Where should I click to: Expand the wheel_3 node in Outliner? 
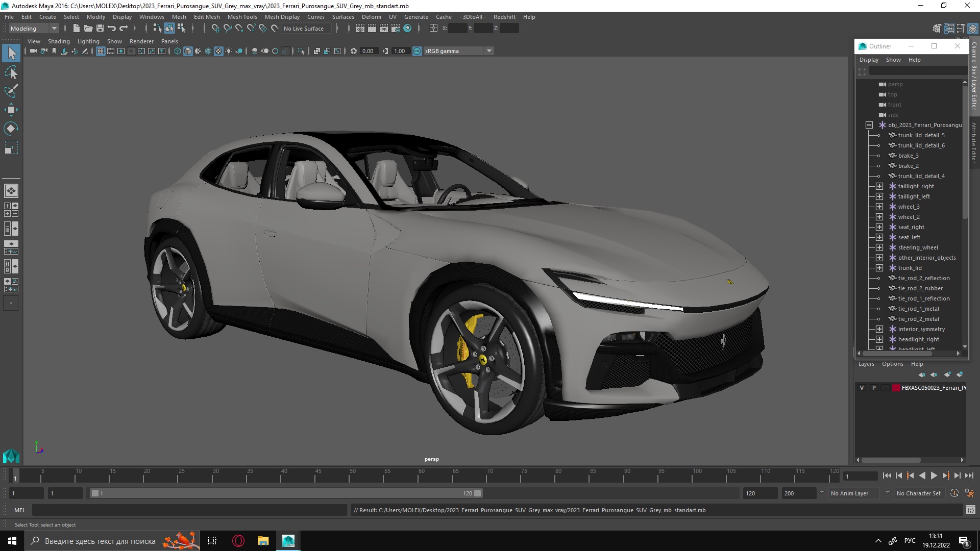click(879, 207)
